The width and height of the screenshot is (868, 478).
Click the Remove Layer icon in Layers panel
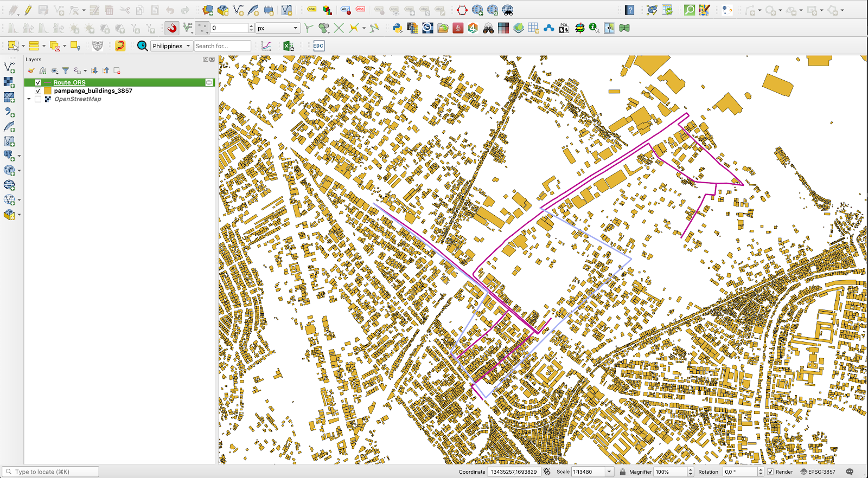tap(117, 70)
